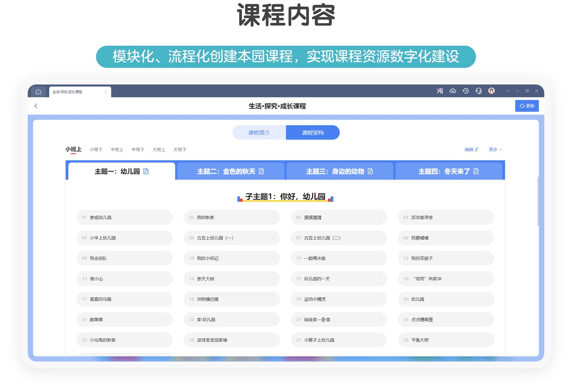Select the 大班下 grade option

[x=180, y=150]
